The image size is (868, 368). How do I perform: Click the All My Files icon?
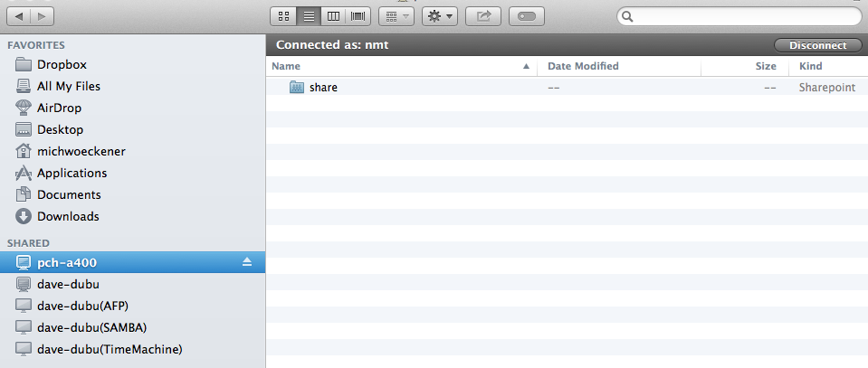click(x=24, y=86)
